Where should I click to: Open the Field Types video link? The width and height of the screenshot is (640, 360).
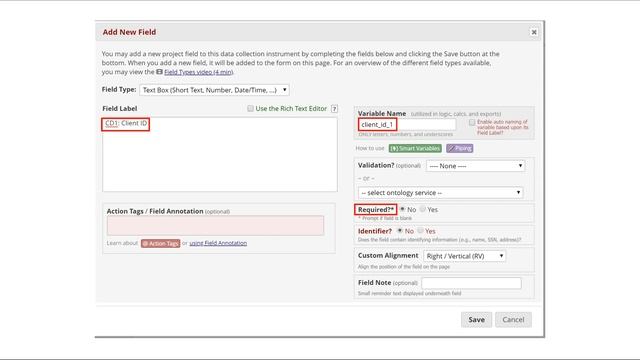pyautogui.click(x=199, y=72)
